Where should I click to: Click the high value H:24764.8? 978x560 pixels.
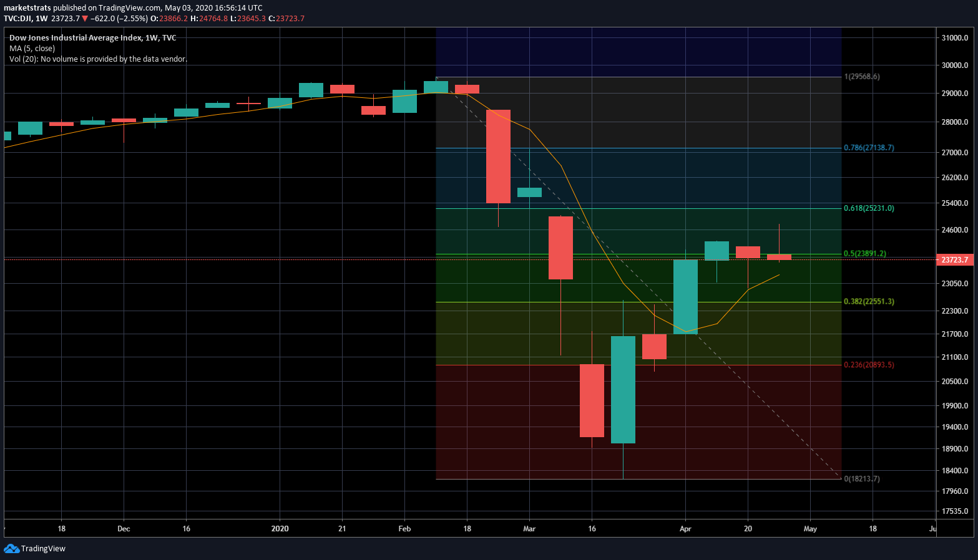[209, 19]
